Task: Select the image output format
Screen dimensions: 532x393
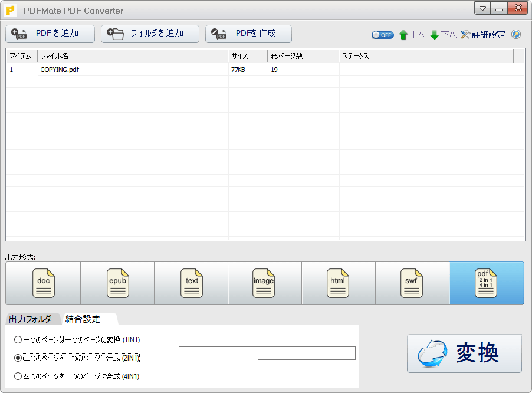Action: coord(265,283)
